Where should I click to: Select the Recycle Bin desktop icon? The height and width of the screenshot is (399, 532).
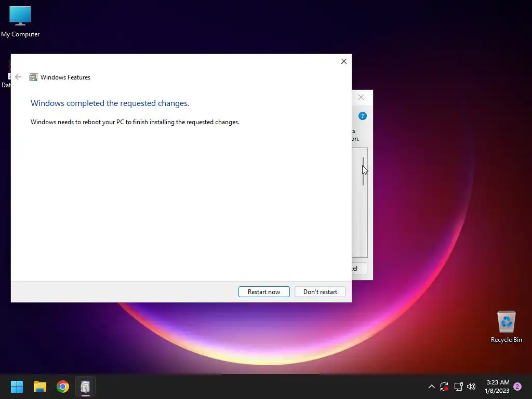pos(506,327)
